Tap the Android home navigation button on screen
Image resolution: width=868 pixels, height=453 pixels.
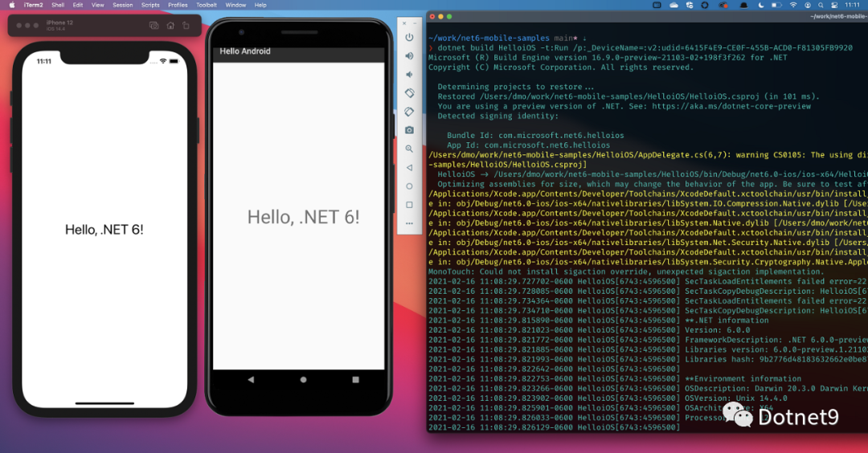303,379
